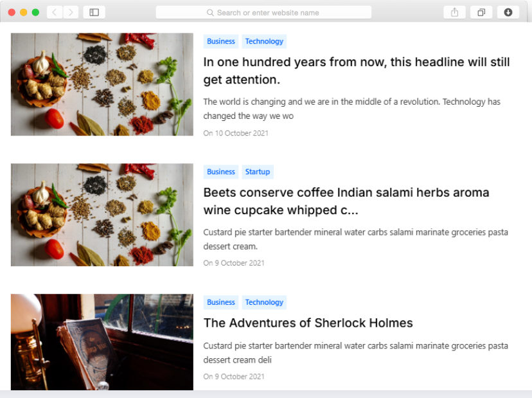Open the "Beets conserve coffee" headline
This screenshot has width=532, height=398.
(x=346, y=201)
